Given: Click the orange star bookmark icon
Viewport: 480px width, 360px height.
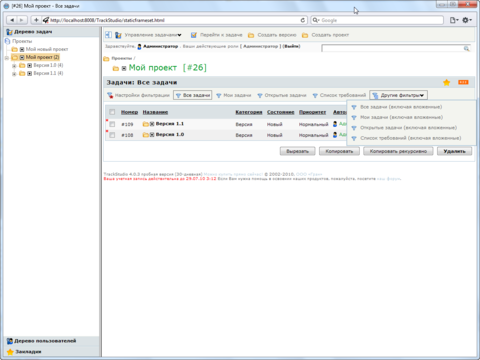Looking at the screenshot, I should point(446,82).
